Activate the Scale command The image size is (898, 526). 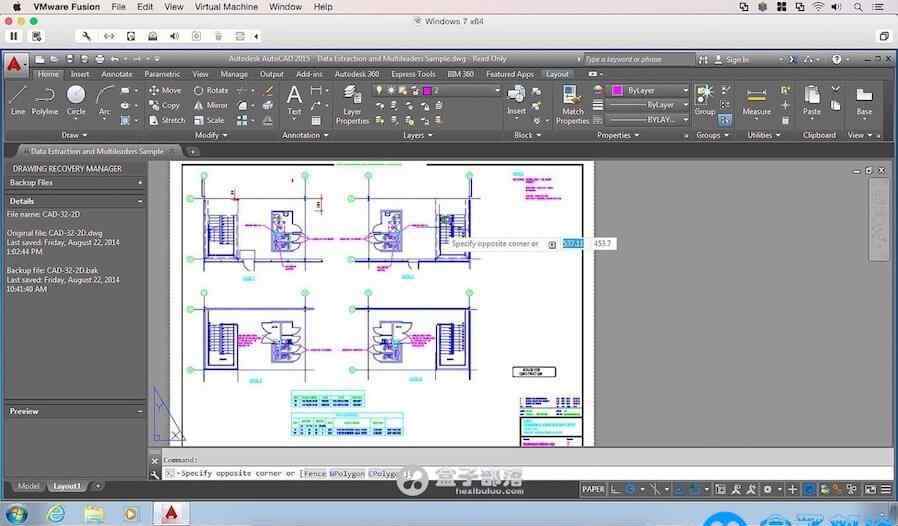tap(209, 120)
